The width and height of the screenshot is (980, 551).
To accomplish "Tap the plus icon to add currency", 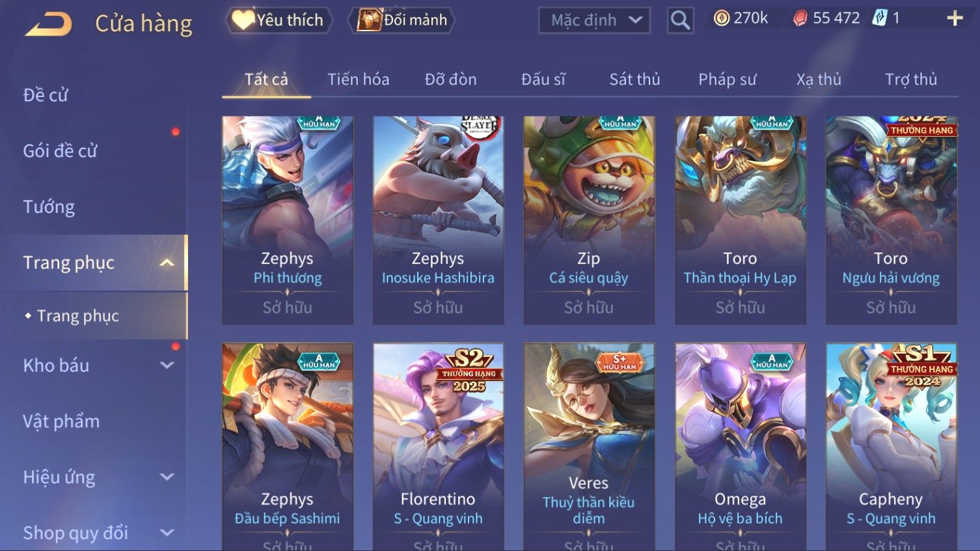I will (955, 18).
